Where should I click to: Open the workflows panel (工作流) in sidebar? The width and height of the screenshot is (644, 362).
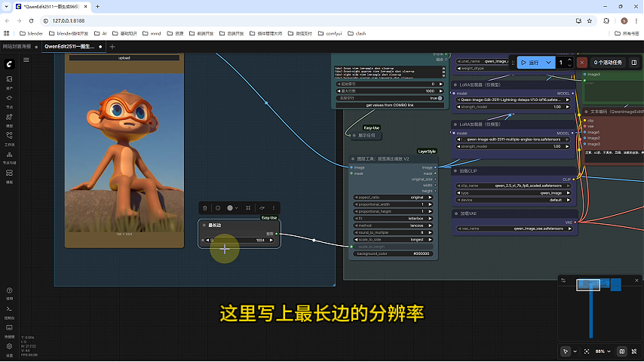coord(9,139)
